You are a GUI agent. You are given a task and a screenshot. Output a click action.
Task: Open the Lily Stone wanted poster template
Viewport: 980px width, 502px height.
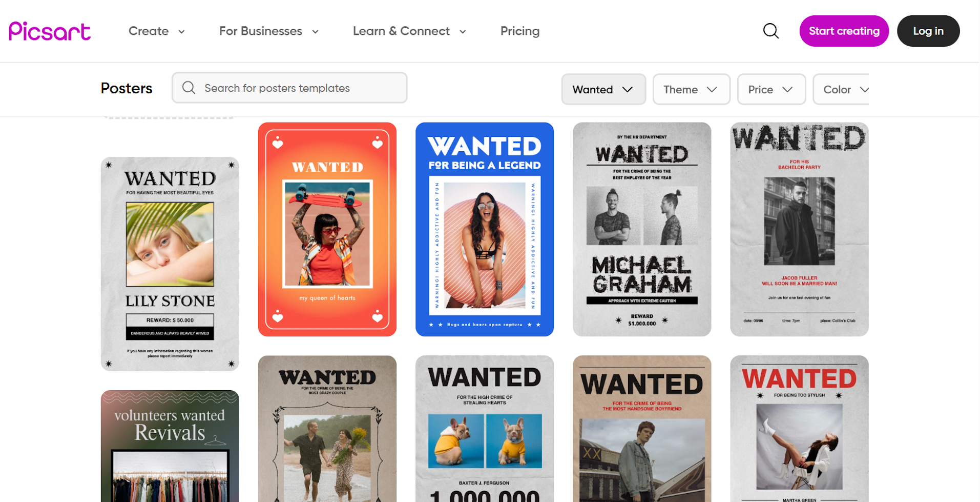point(170,264)
